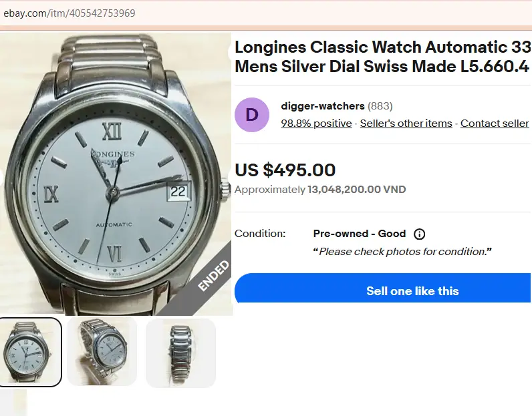Browse "Seller's other items"
Viewport: 532px width, 416px height.
[406, 124]
